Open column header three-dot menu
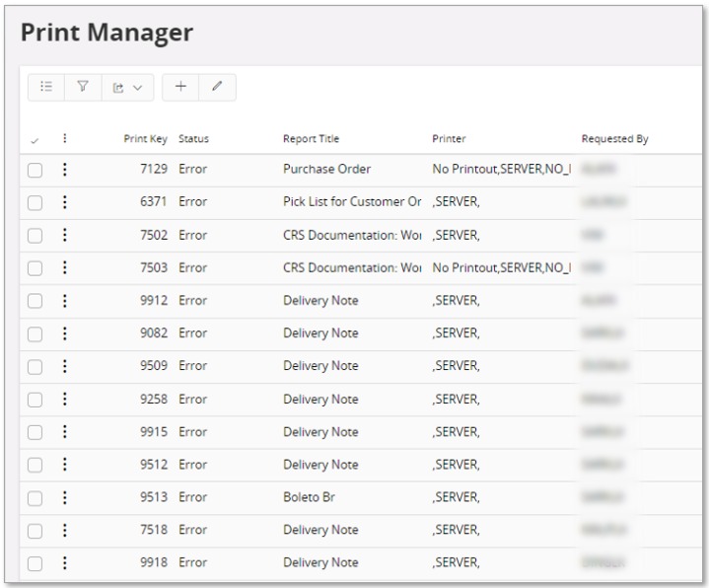This screenshot has width=709, height=588. pyautogui.click(x=64, y=139)
